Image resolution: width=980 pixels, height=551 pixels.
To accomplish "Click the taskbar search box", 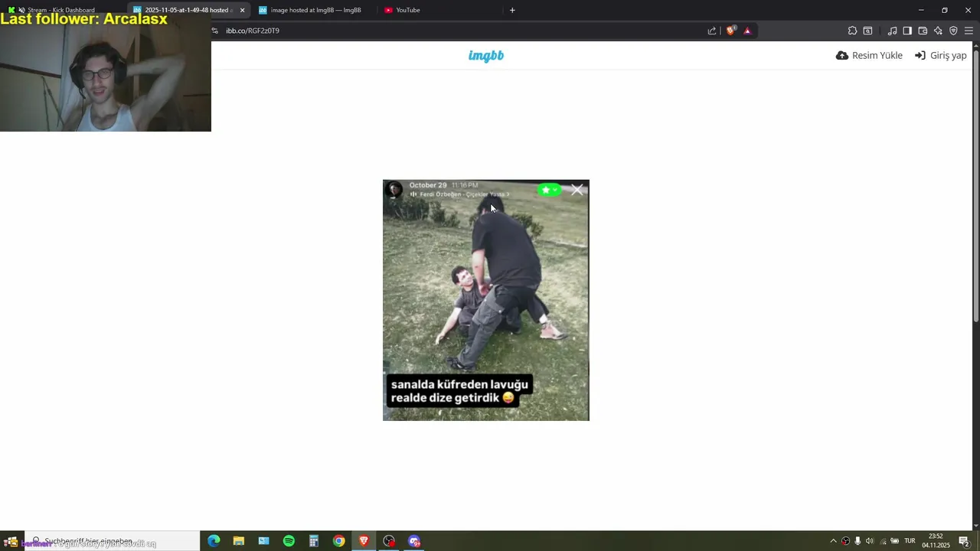I will [x=111, y=541].
